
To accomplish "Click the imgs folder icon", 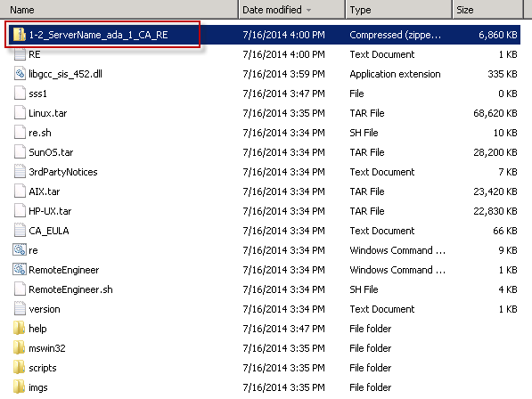I will [x=19, y=387].
